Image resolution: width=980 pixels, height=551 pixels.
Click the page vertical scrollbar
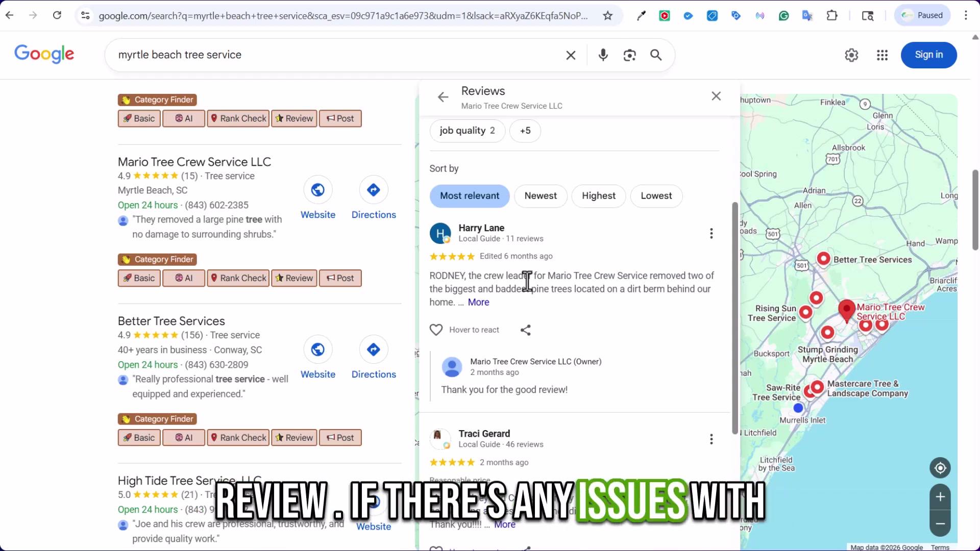[x=975, y=210]
